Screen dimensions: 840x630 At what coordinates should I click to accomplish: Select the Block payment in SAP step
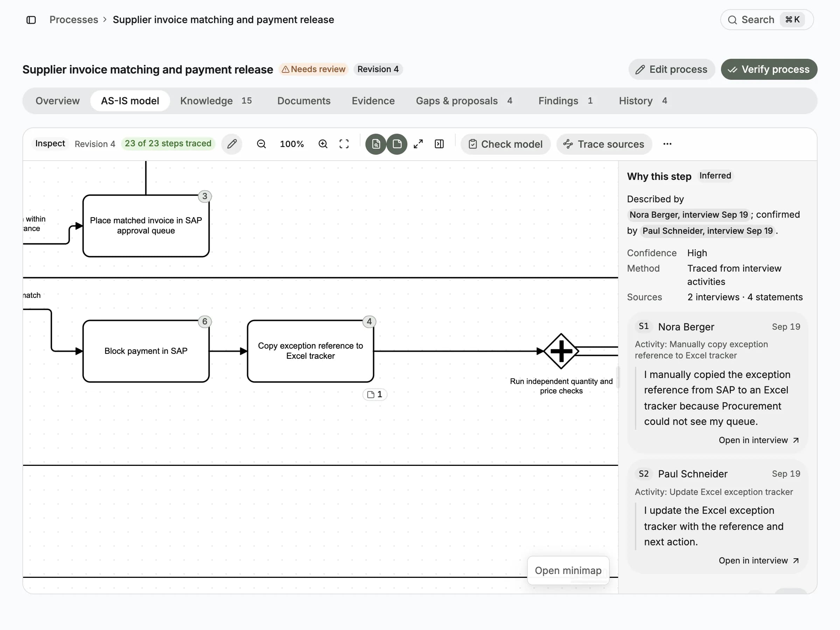click(146, 351)
